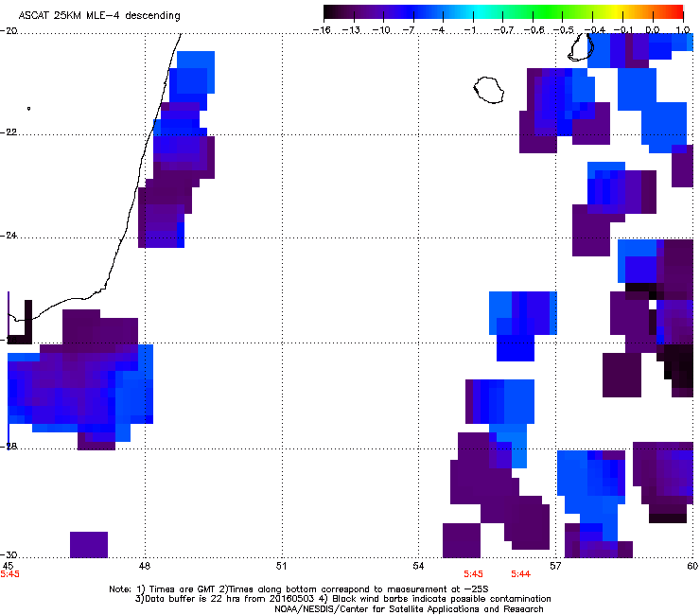Click the longitude label 60

point(692,566)
